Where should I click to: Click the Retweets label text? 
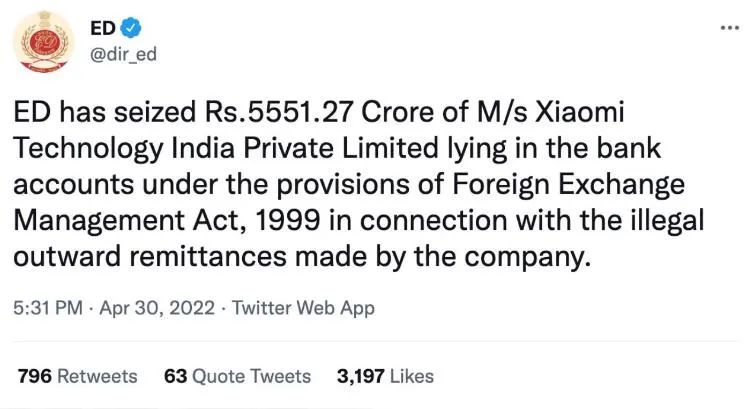pyautogui.click(x=97, y=376)
